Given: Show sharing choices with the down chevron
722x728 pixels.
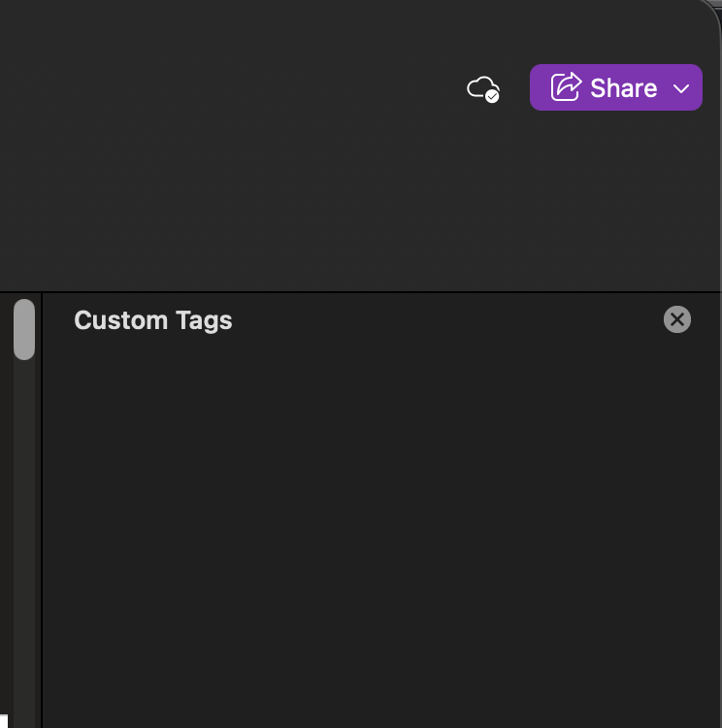Looking at the screenshot, I should coord(681,88).
